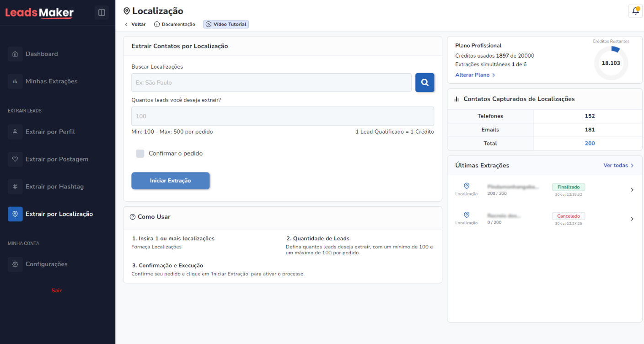Image resolution: width=644 pixels, height=344 pixels.
Task: Expand details of the Finalizado extraction
Action: pyautogui.click(x=632, y=189)
